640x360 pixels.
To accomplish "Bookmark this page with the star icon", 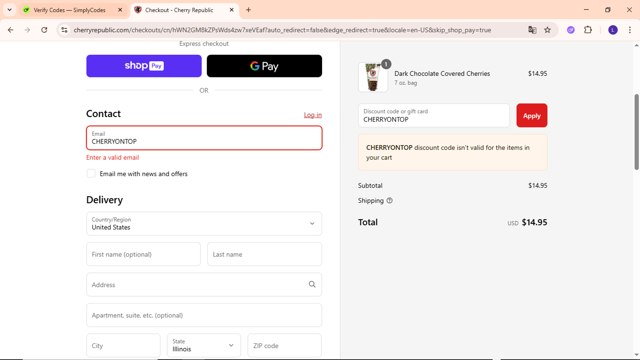I will (547, 30).
